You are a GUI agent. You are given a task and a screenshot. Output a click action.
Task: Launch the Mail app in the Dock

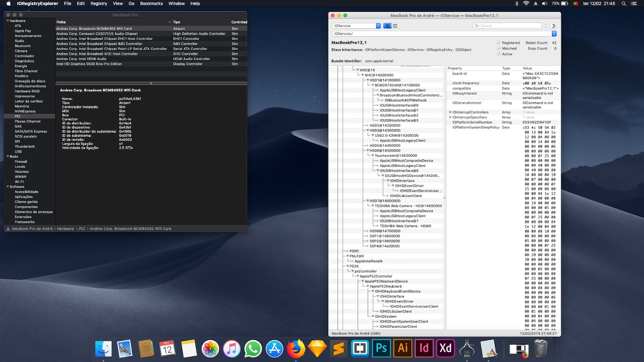coord(124,349)
